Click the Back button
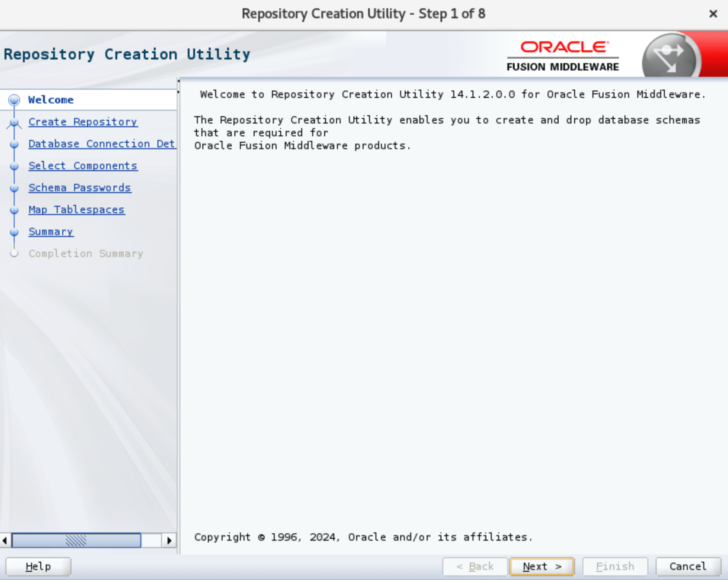This screenshot has height=580, width=728. pyautogui.click(x=475, y=566)
